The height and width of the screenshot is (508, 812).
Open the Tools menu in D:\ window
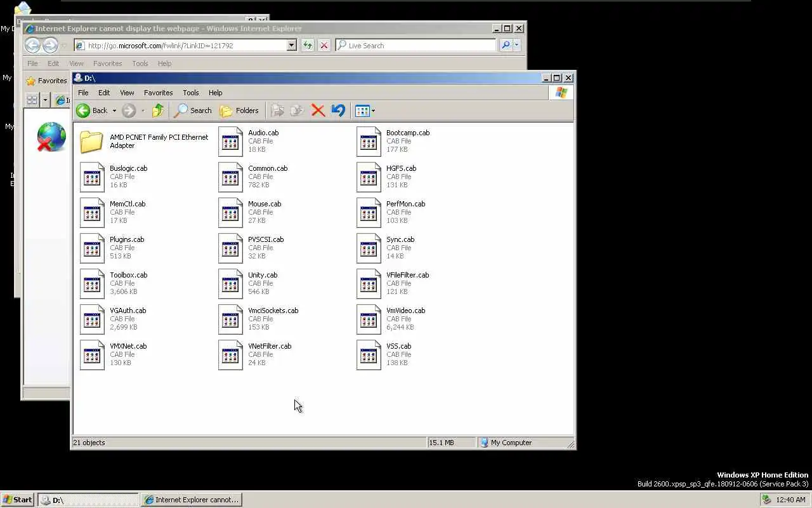[x=190, y=93]
